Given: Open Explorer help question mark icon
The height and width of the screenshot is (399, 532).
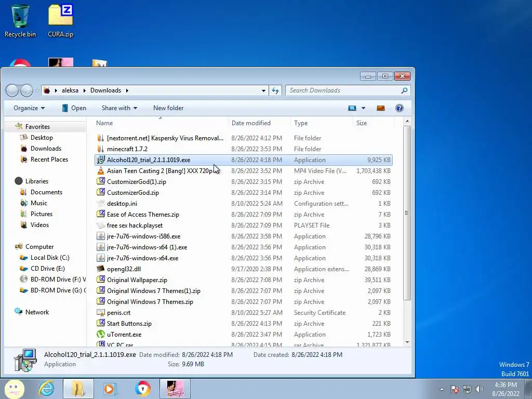Looking at the screenshot, I should pos(400,108).
